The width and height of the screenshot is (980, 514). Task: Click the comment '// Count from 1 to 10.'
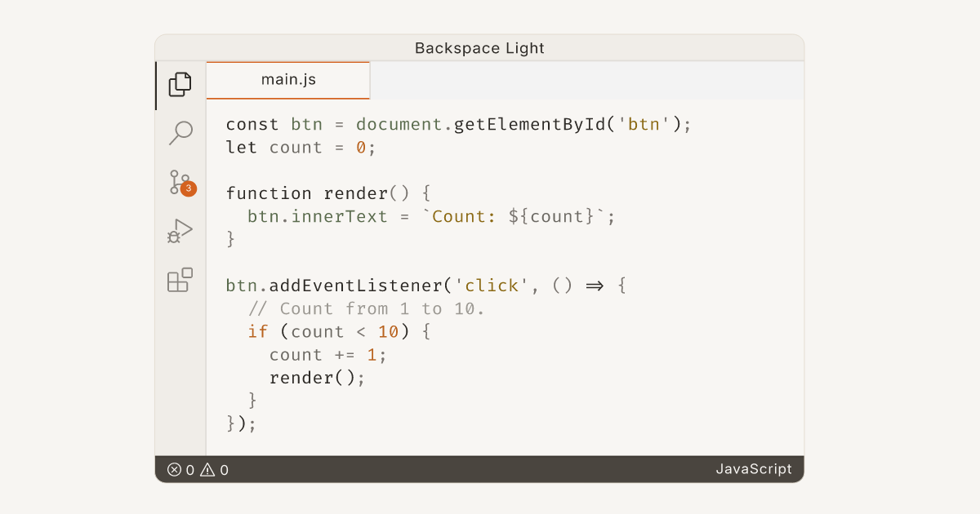[x=367, y=308]
